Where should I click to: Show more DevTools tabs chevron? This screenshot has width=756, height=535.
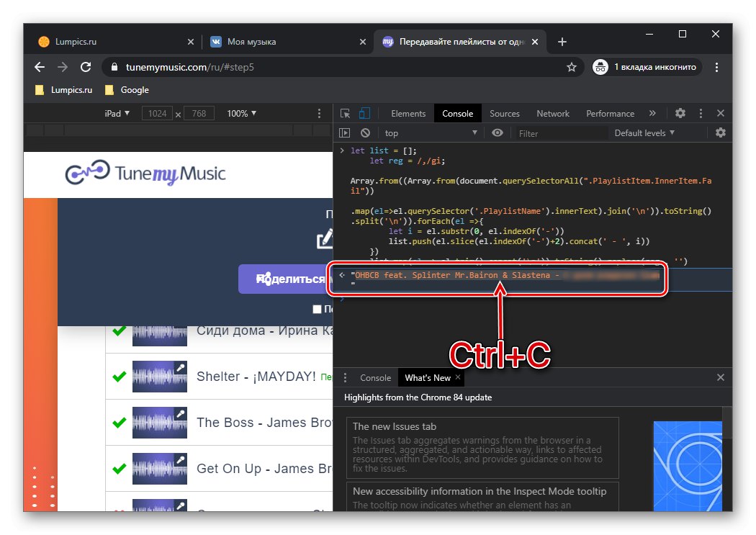(x=652, y=113)
